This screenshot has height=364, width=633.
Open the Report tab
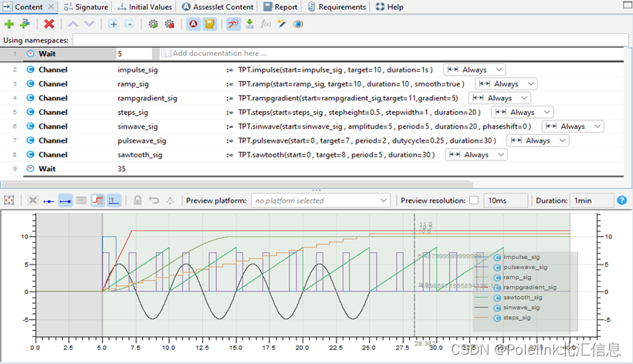(280, 7)
